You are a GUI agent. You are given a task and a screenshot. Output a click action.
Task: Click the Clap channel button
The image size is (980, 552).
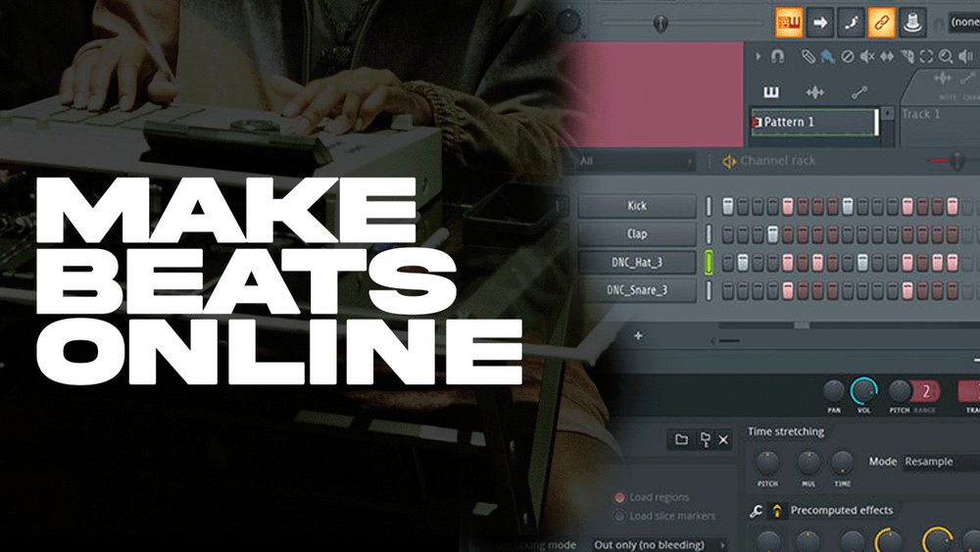click(637, 234)
